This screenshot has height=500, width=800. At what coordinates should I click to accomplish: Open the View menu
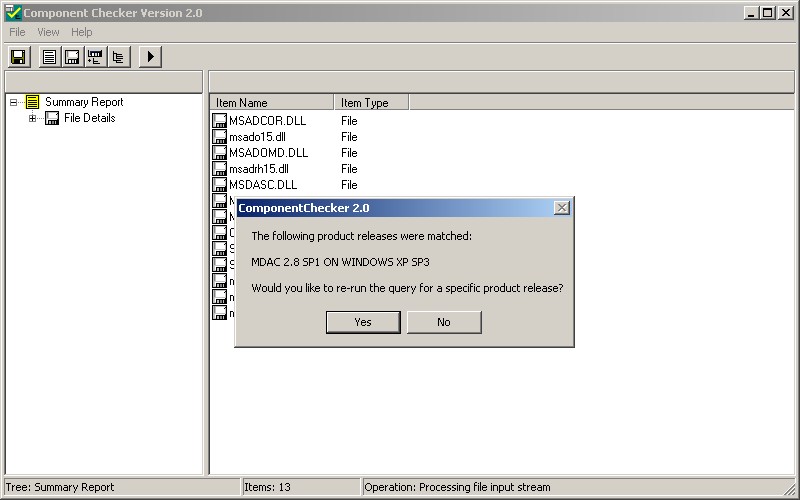point(48,32)
